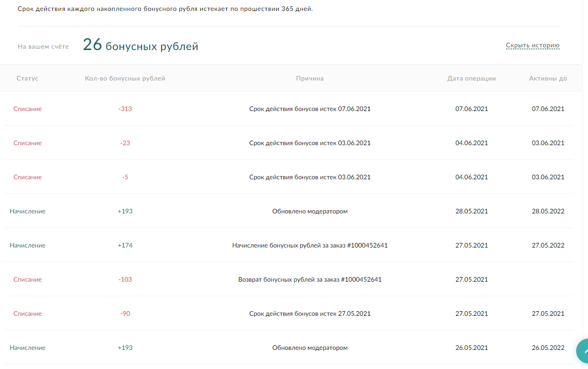Click 'Возврат бонусных рублей за заказ #1000452641' text
The height and width of the screenshot is (369, 588).
coord(310,279)
